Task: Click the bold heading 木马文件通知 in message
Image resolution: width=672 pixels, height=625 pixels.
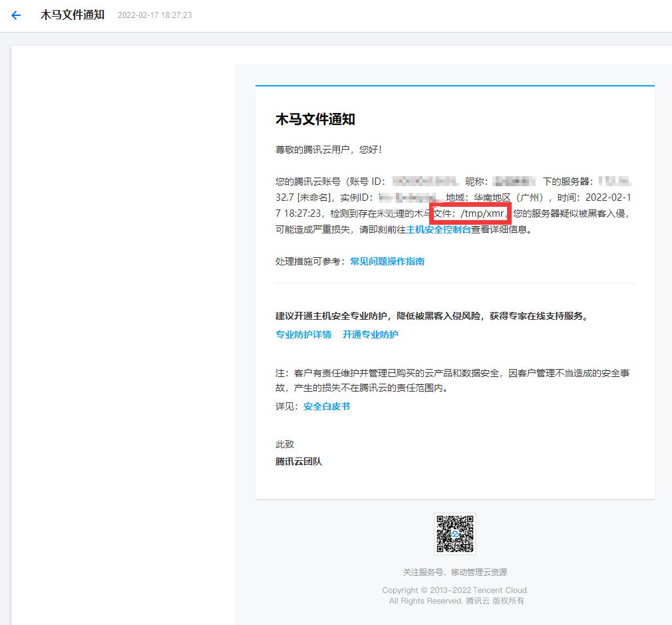Action: pos(315,119)
